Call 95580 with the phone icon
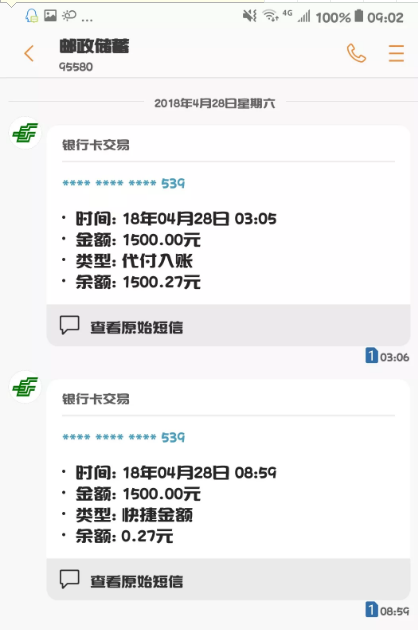The width and height of the screenshot is (418, 630). [x=356, y=53]
